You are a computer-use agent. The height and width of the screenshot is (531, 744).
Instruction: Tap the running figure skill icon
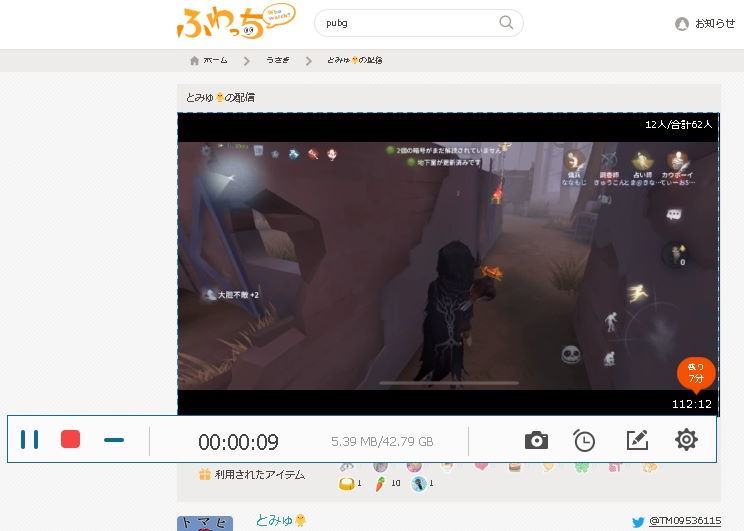pyautogui.click(x=637, y=293)
